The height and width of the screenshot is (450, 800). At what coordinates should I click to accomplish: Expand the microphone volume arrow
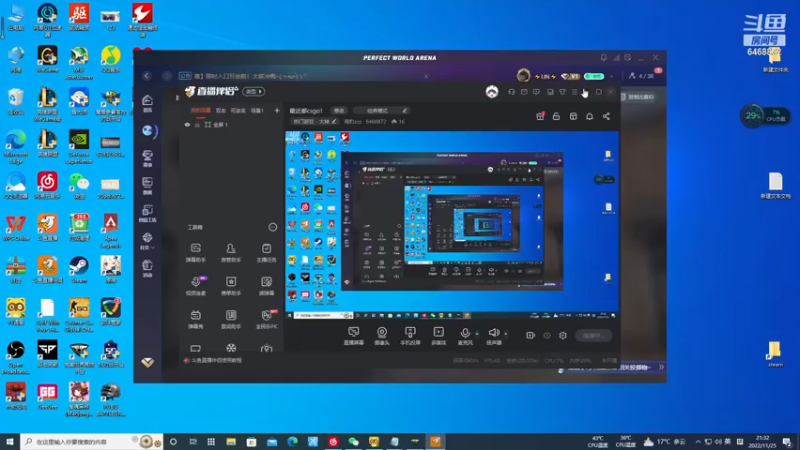click(x=478, y=334)
